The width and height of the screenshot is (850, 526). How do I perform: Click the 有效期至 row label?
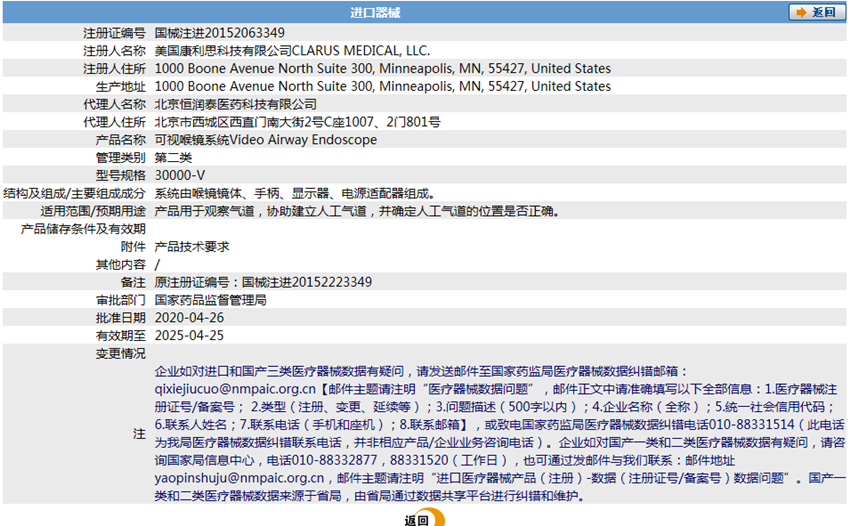coord(121,336)
